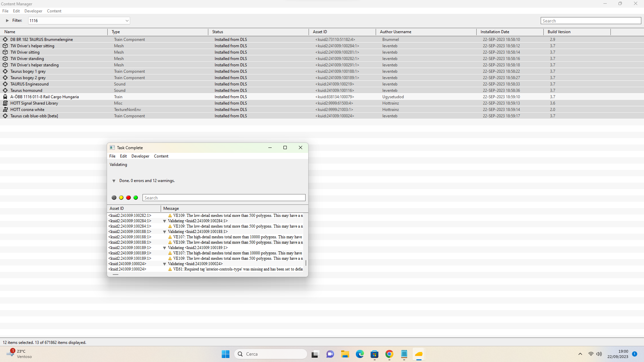Image resolution: width=644 pixels, height=362 pixels.
Task: Open the File menu in Task Complete dialog
Action: [x=112, y=156]
